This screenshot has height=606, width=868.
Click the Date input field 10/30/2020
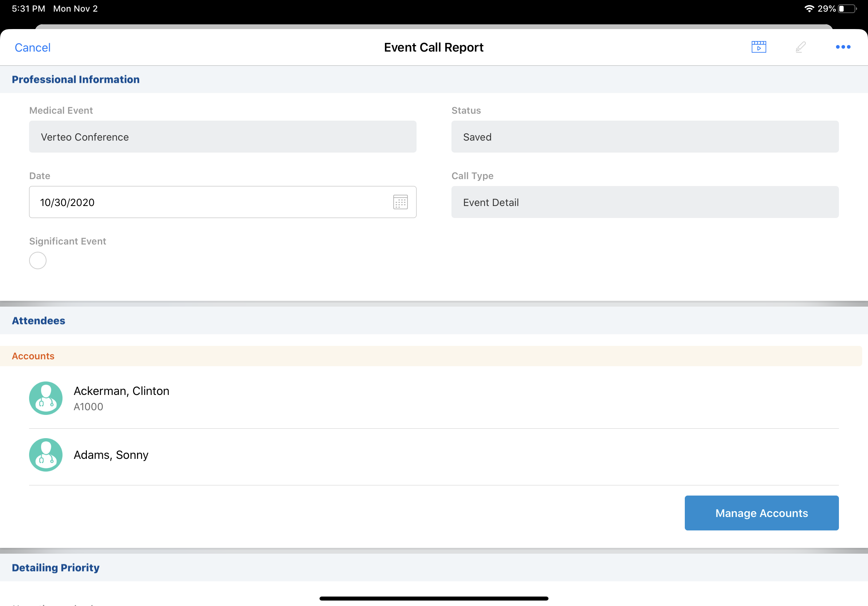coord(208,202)
